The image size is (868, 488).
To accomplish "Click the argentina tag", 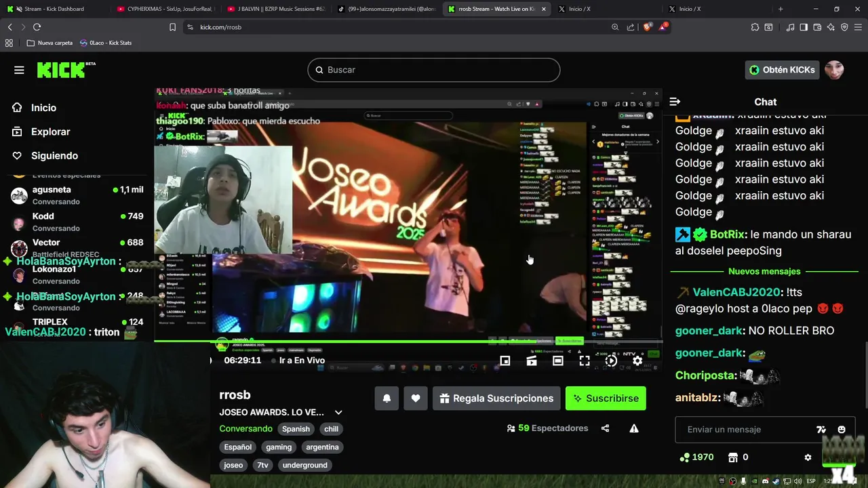I will click(322, 447).
